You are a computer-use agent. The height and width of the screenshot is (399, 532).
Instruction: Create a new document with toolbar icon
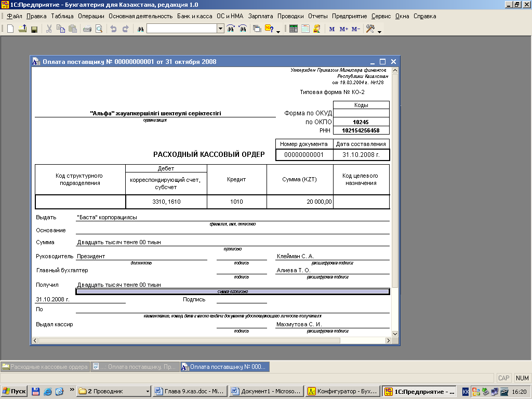coord(10,29)
